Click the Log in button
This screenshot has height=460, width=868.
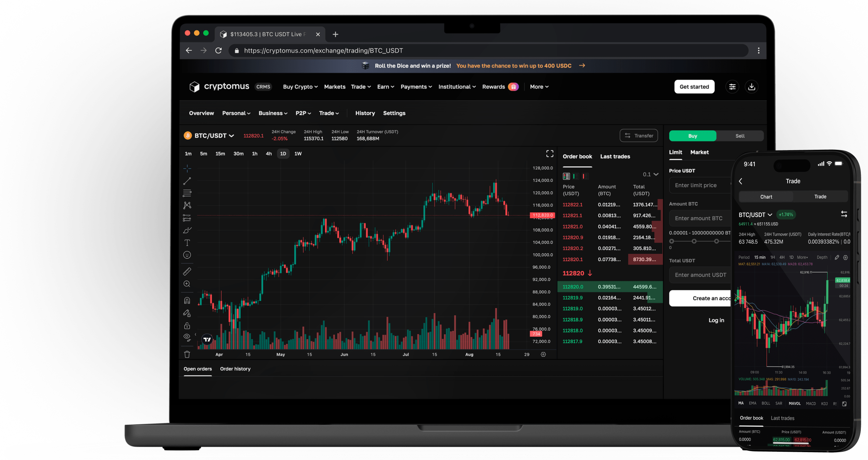[x=716, y=320]
